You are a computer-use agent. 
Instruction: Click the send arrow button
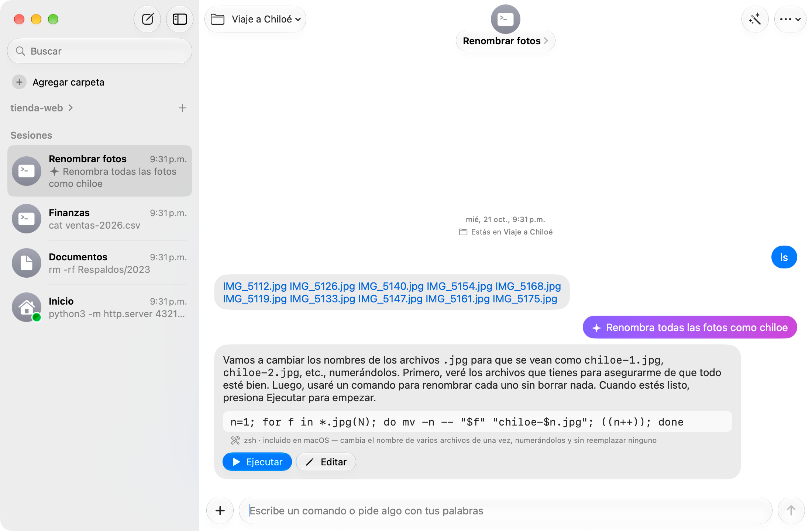(x=791, y=511)
